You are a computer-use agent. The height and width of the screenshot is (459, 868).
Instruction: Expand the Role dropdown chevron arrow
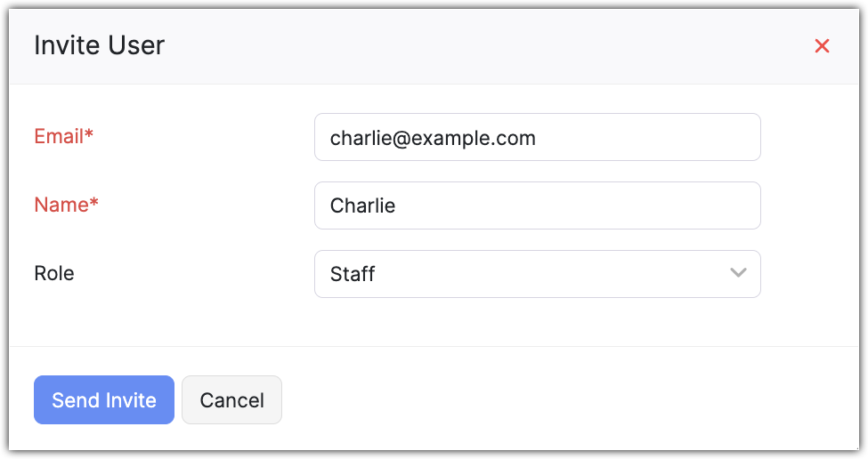(738, 273)
